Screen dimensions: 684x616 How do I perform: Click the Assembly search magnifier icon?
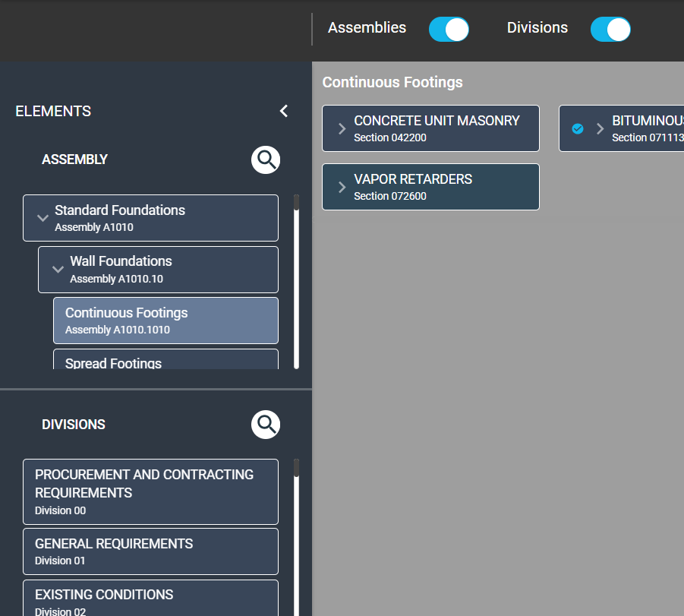click(x=266, y=160)
